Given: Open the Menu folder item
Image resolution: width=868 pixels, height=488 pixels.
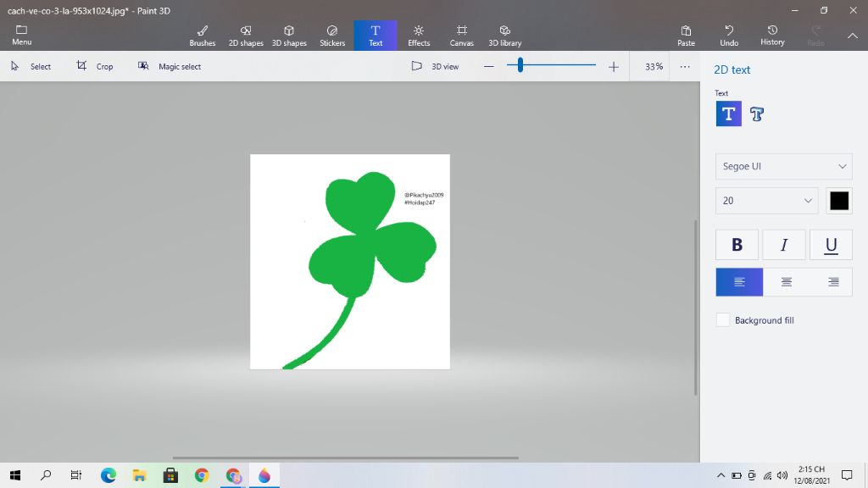Looking at the screenshot, I should [x=22, y=35].
